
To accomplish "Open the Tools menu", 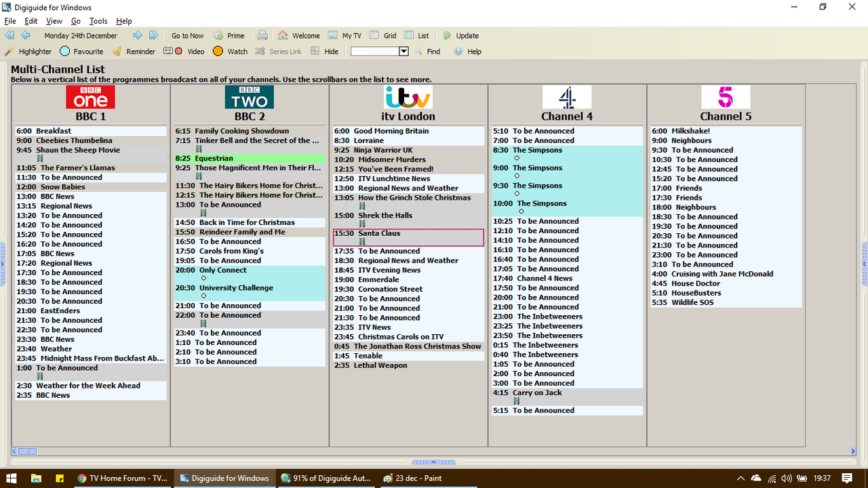I will (x=98, y=21).
